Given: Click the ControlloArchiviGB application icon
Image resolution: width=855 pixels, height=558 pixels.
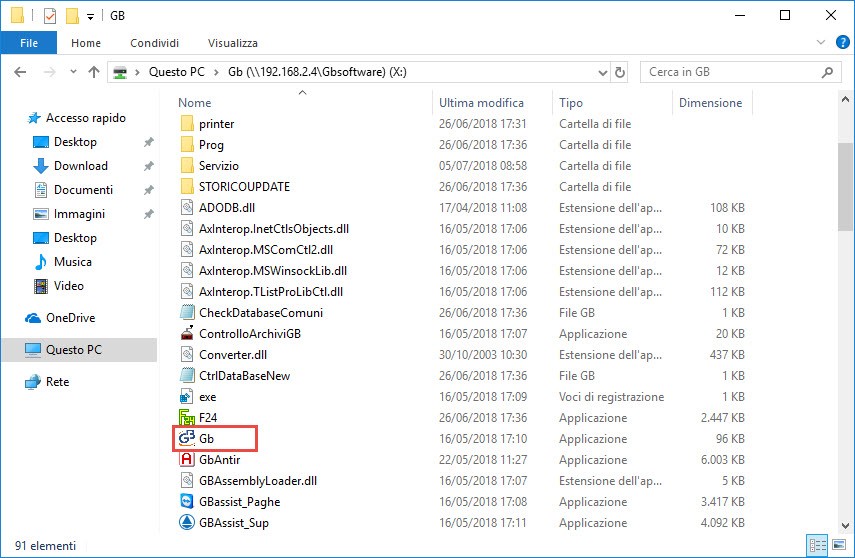Looking at the screenshot, I should (x=187, y=333).
